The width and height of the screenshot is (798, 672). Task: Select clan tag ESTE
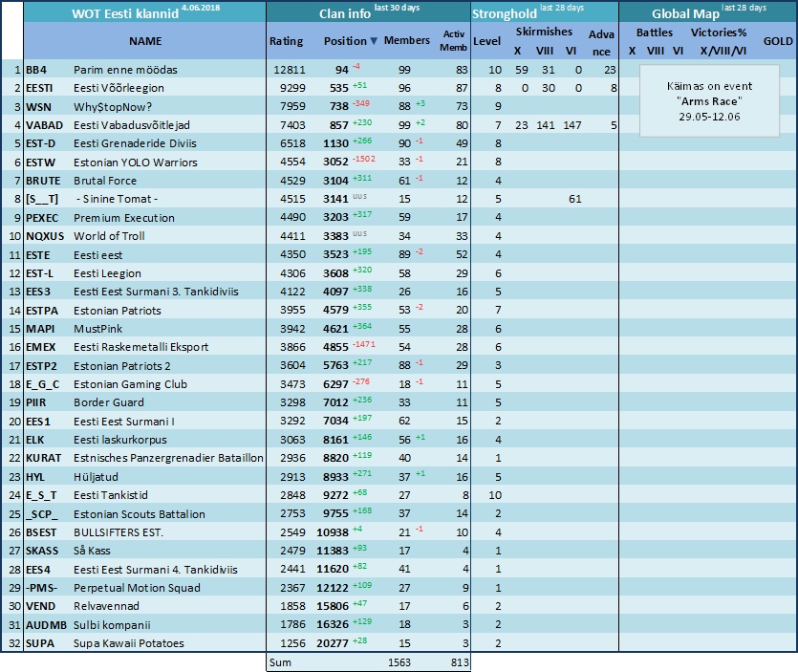click(38, 255)
